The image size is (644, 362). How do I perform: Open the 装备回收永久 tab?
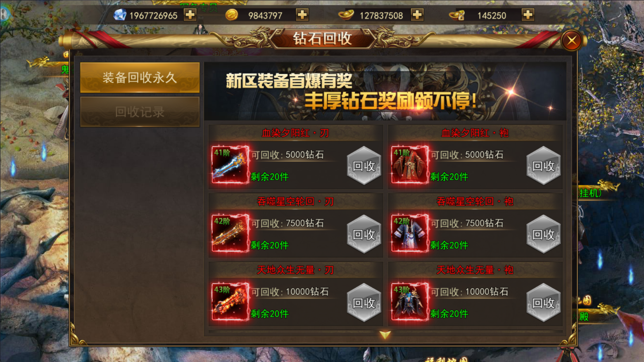click(x=140, y=78)
